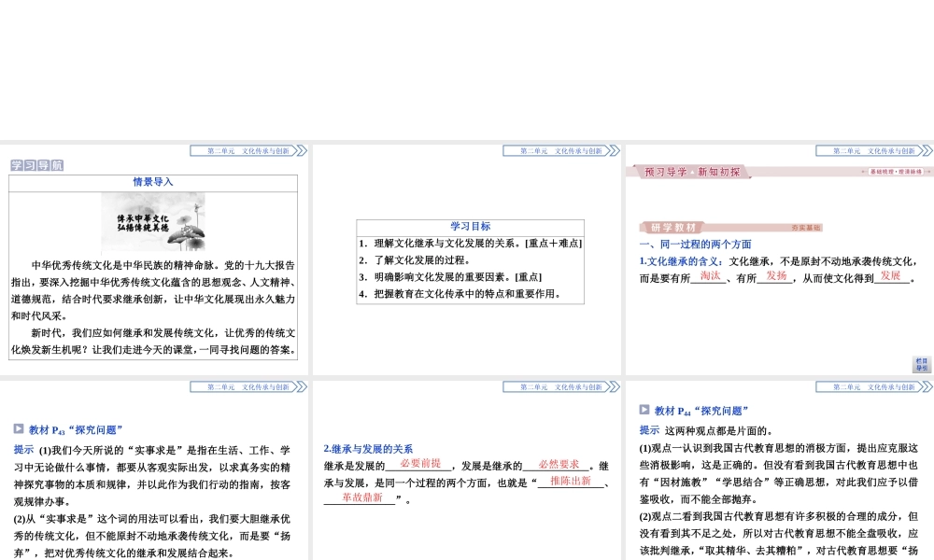Click 提示 on the P44 slide
This screenshot has height=560, width=934.
click(649, 430)
